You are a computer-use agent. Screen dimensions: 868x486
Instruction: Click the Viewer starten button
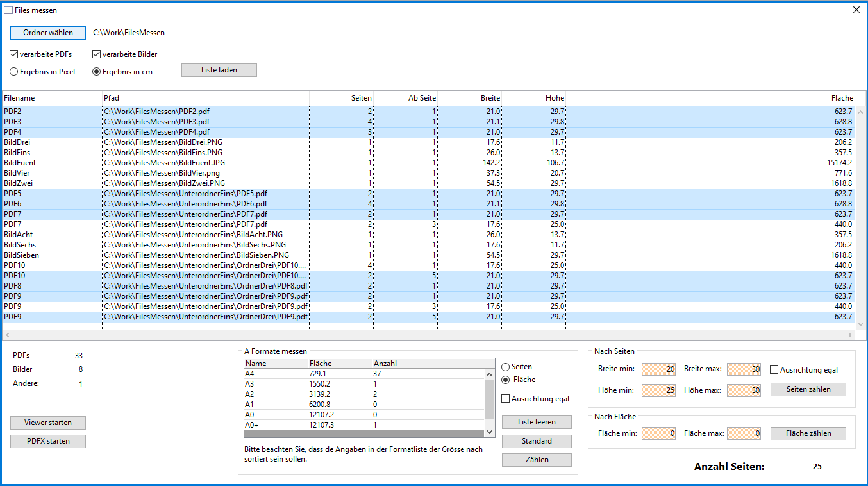point(48,423)
